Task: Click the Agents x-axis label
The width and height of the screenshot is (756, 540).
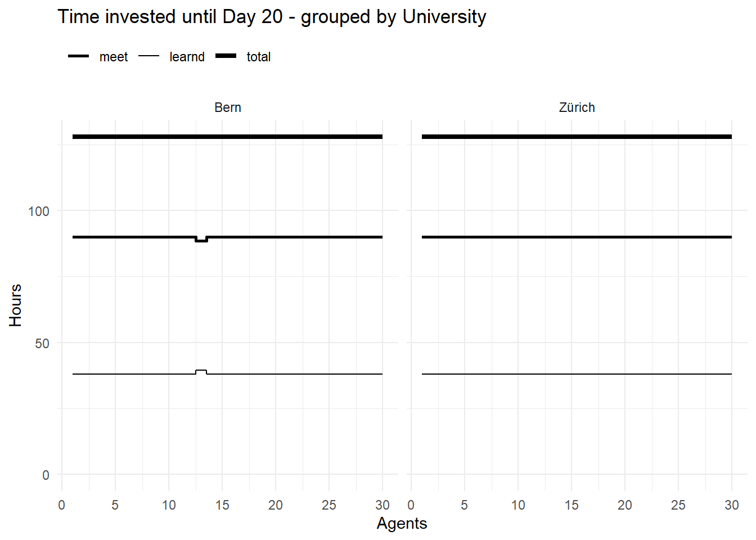Action: tap(402, 523)
